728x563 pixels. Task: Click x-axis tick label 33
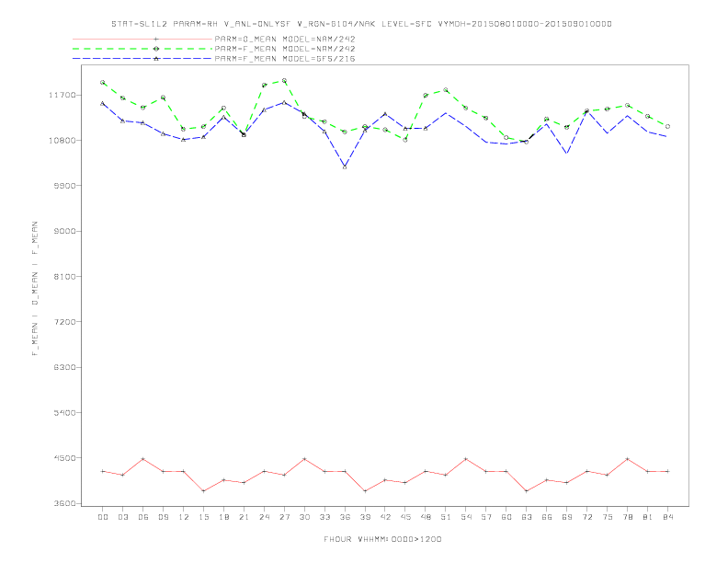pos(324,517)
